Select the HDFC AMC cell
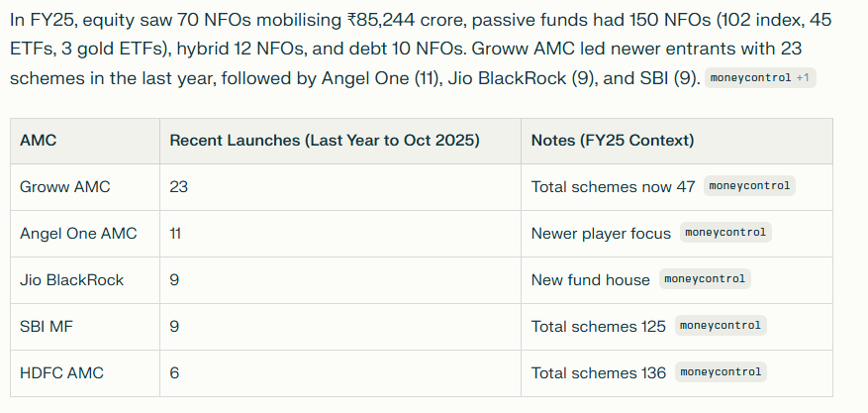 pos(61,373)
